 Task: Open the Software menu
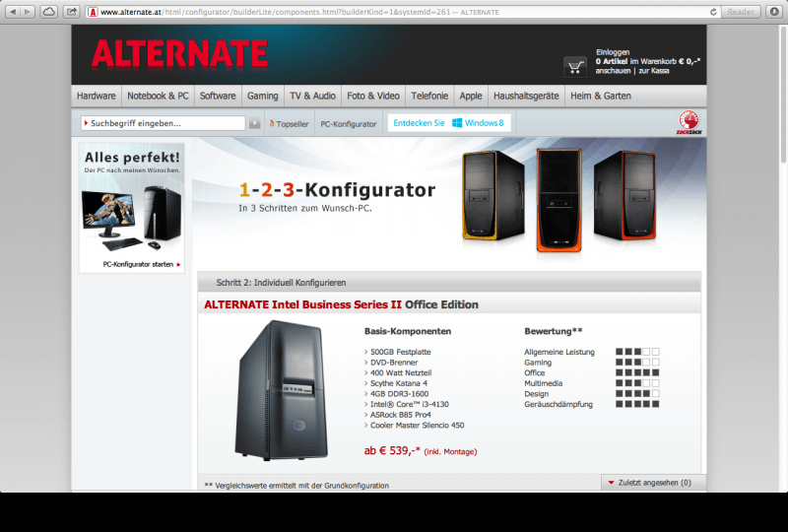pyautogui.click(x=218, y=96)
